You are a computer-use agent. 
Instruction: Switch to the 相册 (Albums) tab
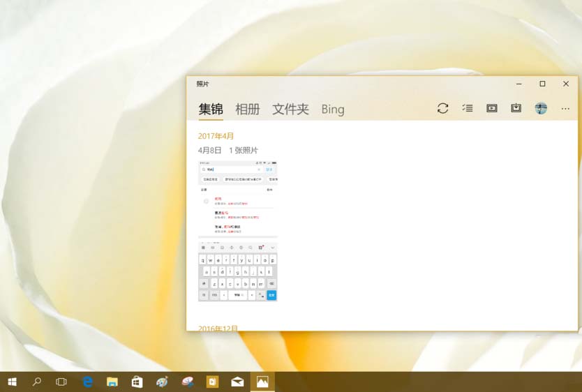pos(248,110)
